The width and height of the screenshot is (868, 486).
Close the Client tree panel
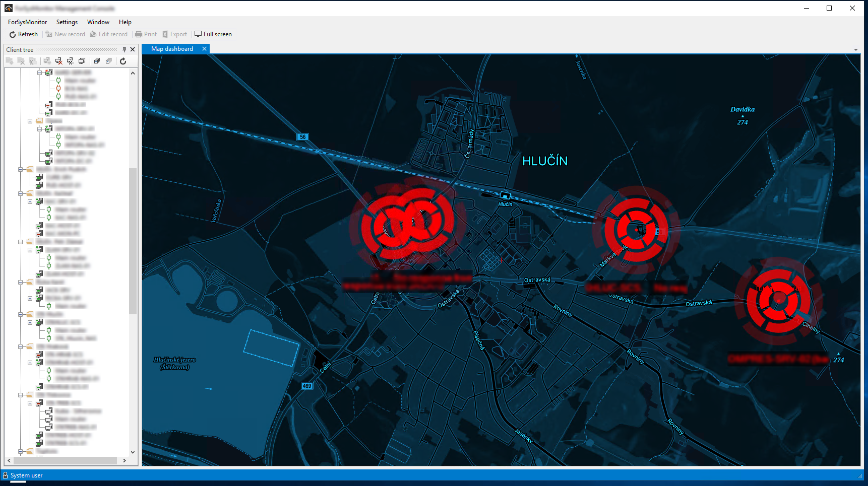[x=133, y=49]
